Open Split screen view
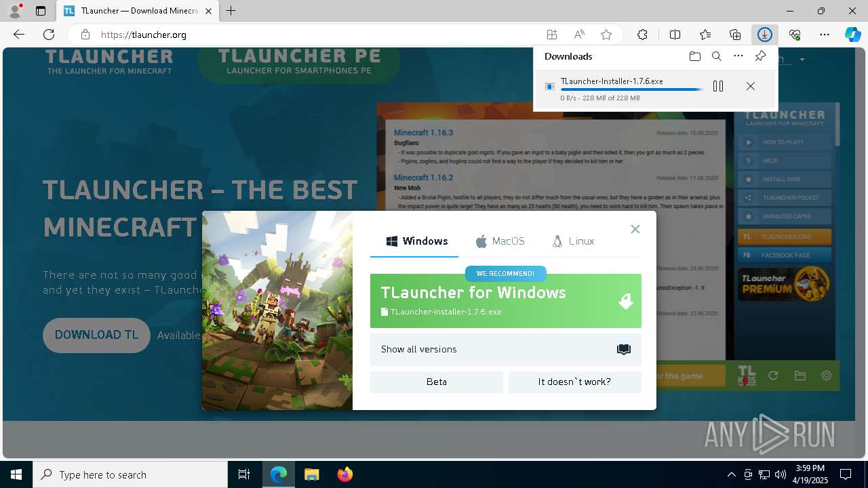This screenshot has height=488, width=868. coord(675,35)
